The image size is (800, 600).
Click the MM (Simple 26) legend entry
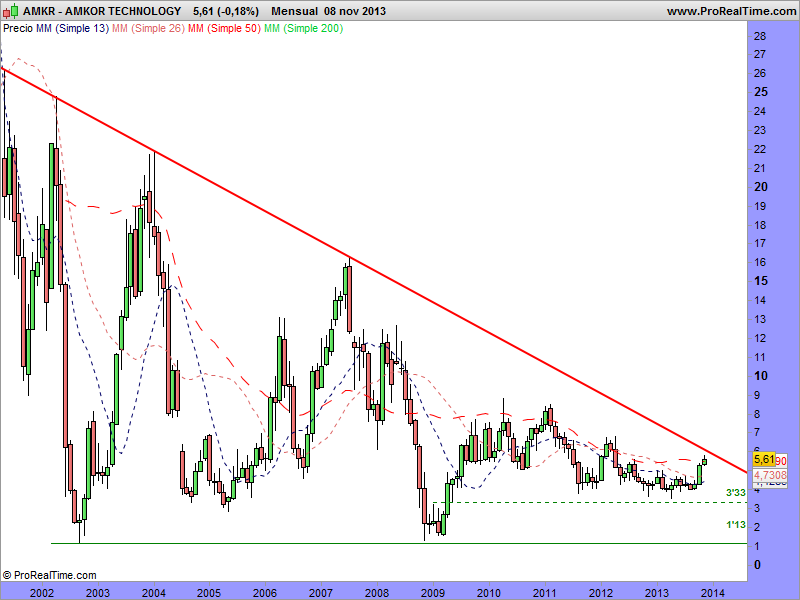(147, 29)
